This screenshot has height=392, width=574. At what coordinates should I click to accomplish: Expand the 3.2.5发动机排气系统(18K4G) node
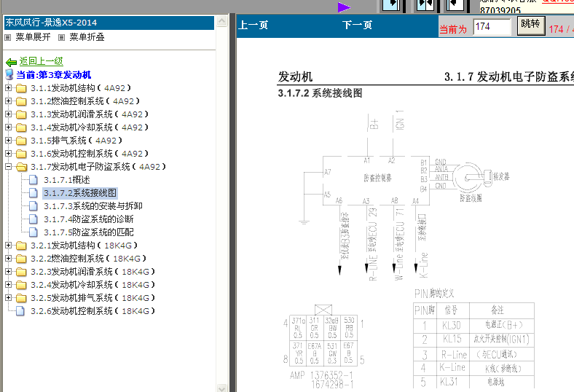click(x=8, y=297)
